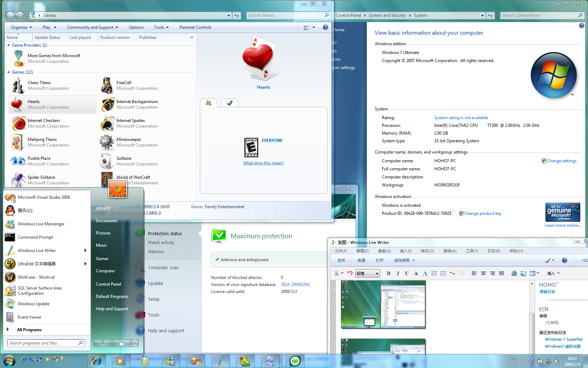Click the Change your view icon in Games
Viewport: 588px width, 368px height.
[x=306, y=27]
